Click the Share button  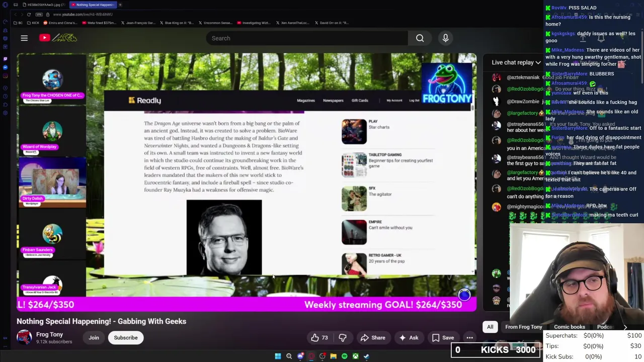point(373,338)
